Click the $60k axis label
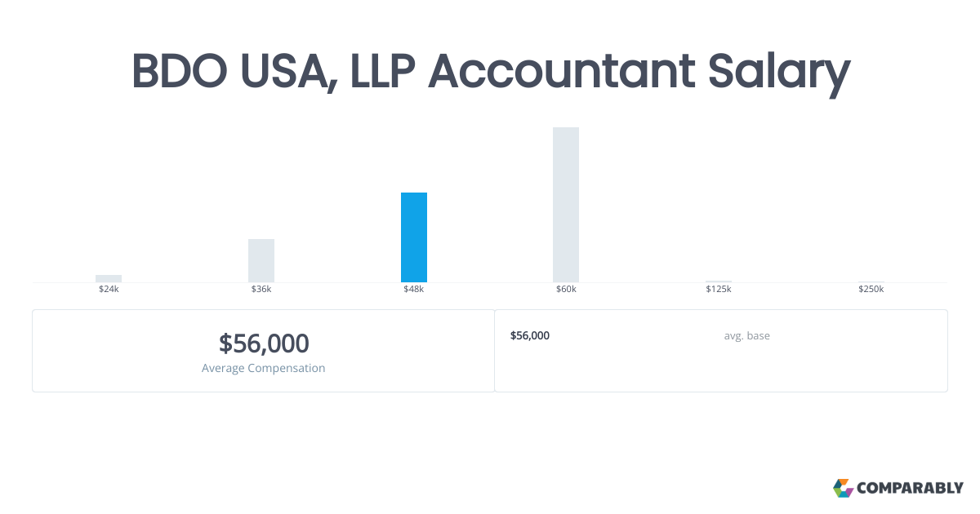This screenshot has width=980, height=514. click(566, 289)
